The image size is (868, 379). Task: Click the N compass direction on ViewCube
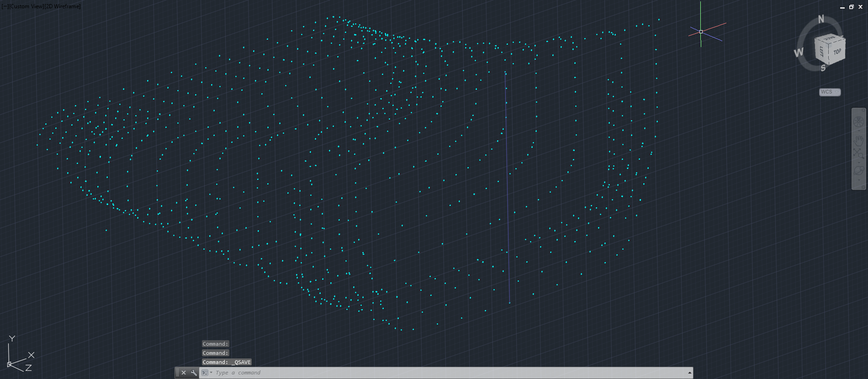tap(821, 19)
